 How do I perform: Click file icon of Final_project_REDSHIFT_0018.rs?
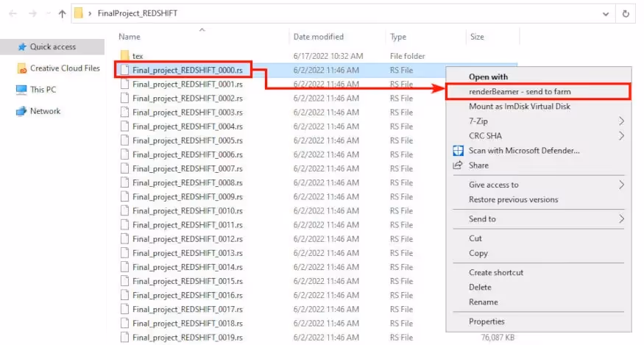[x=124, y=323]
